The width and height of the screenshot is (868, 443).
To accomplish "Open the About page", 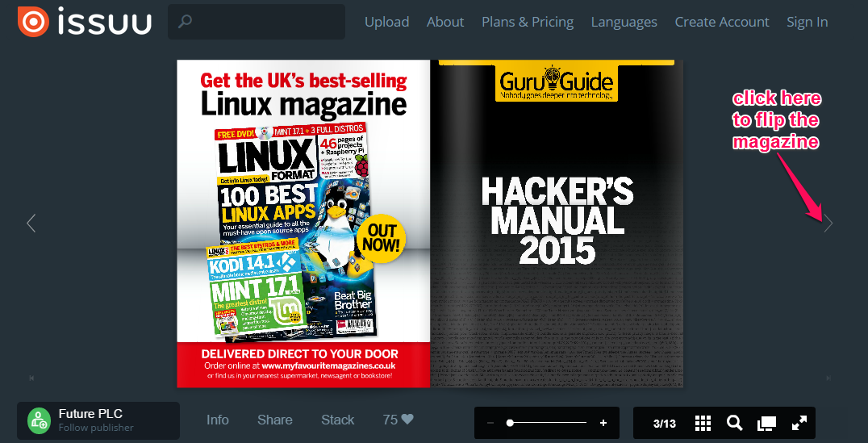I will (x=445, y=22).
